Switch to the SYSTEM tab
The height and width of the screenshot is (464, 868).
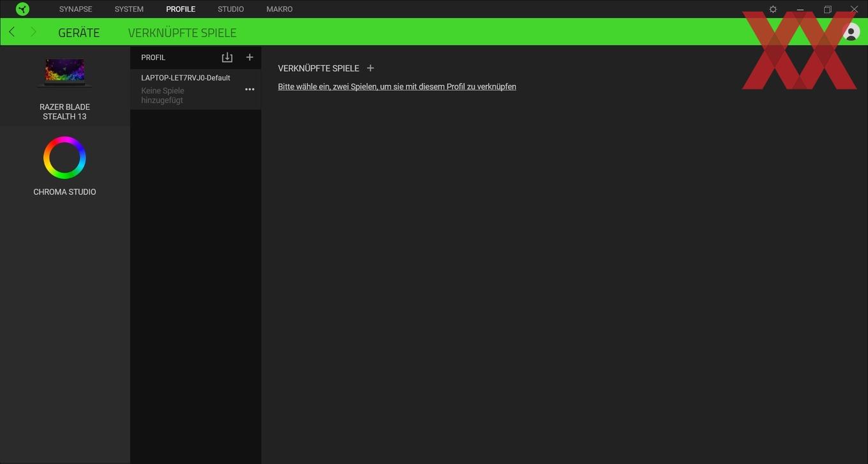(129, 9)
